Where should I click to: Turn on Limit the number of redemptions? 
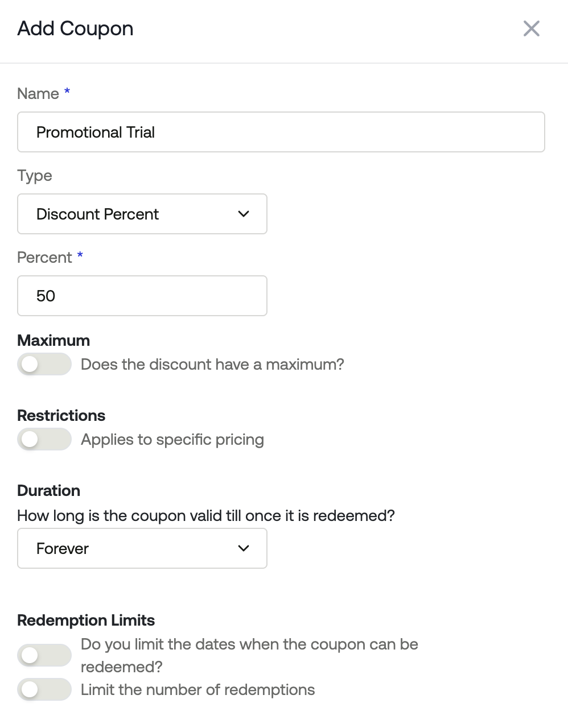point(44,689)
